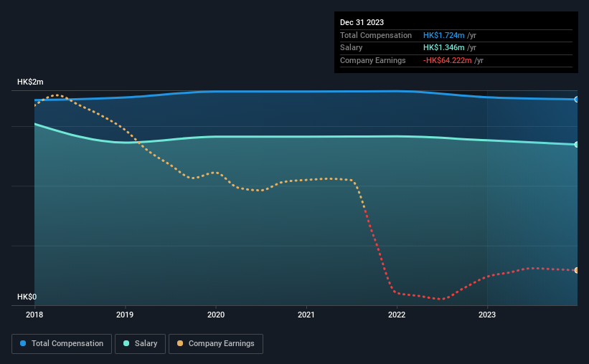589x364 pixels.
Task: Click the -HK$64.222m company earnings value
Action: 447,60
